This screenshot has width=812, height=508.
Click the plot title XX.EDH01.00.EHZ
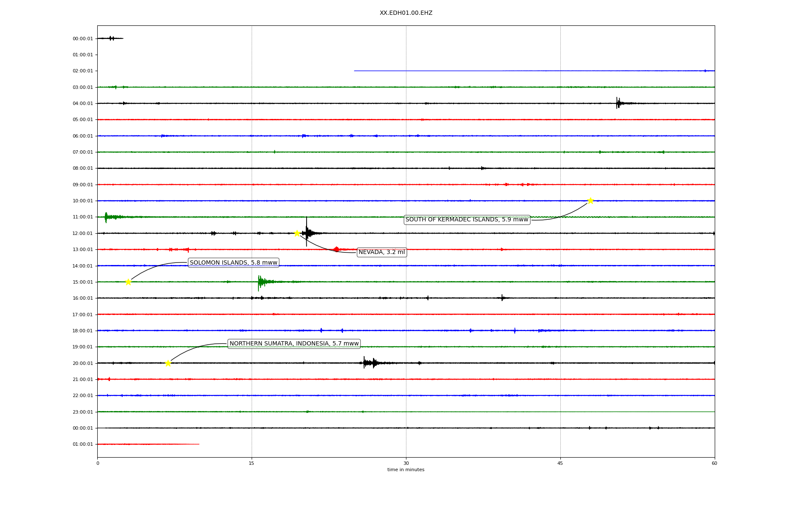(x=406, y=13)
